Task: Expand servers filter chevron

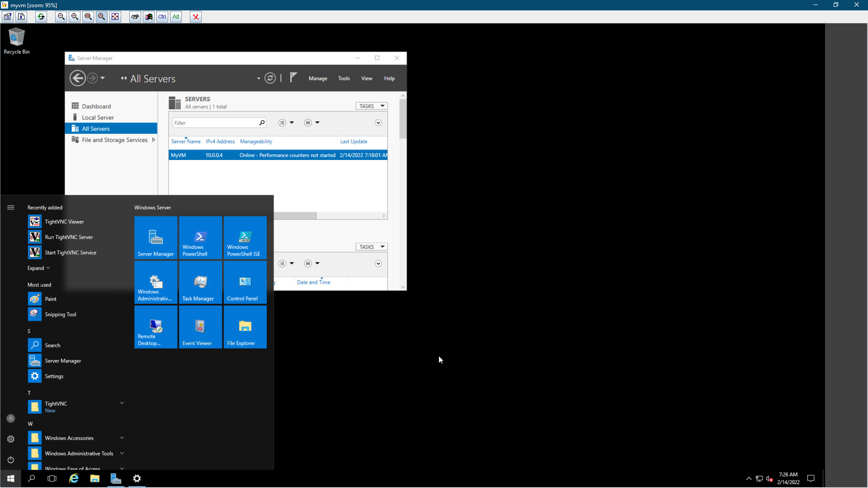Action: (x=378, y=123)
